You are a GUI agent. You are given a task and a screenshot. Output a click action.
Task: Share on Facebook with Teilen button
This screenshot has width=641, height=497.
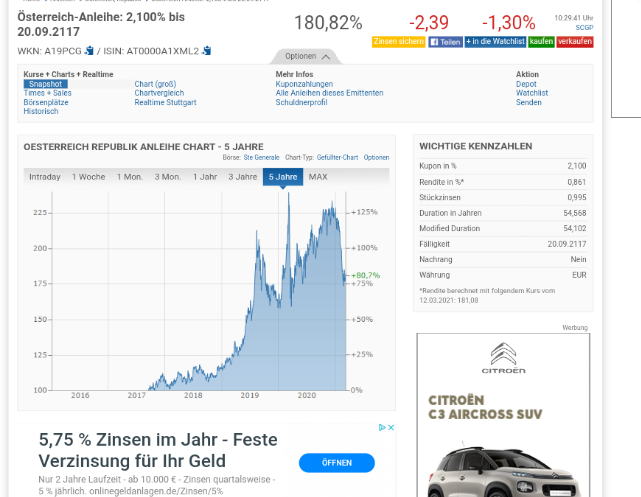(x=445, y=42)
